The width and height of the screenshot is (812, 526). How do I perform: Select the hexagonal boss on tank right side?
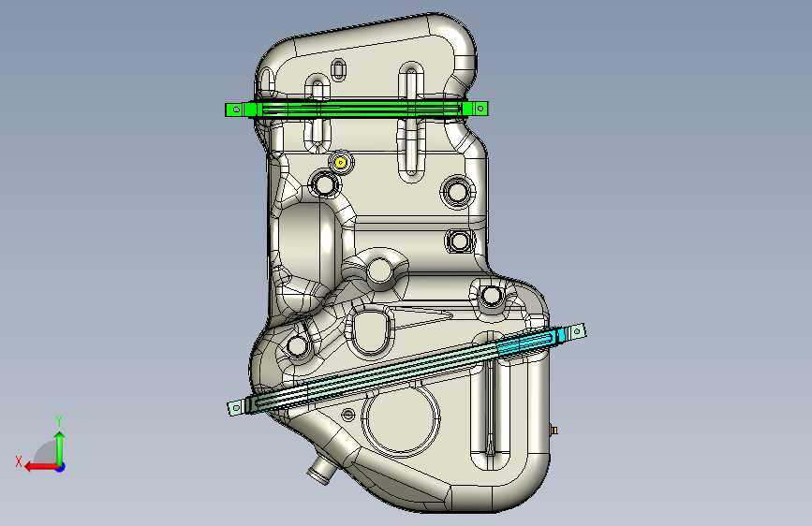(458, 241)
